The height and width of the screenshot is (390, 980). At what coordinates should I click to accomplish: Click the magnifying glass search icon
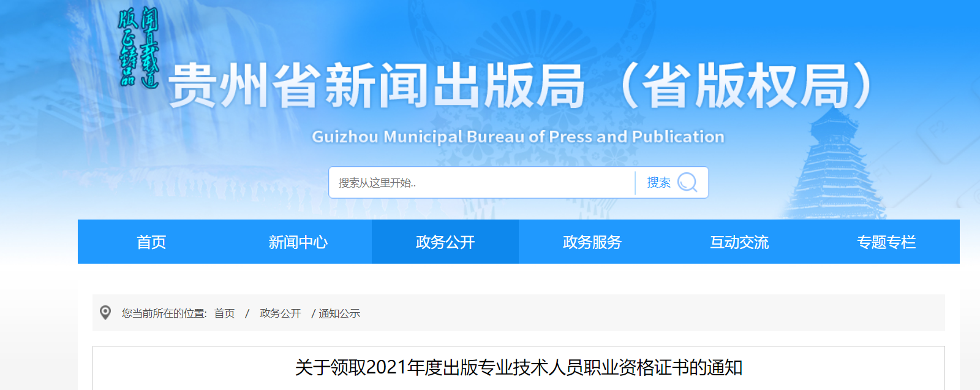687,182
